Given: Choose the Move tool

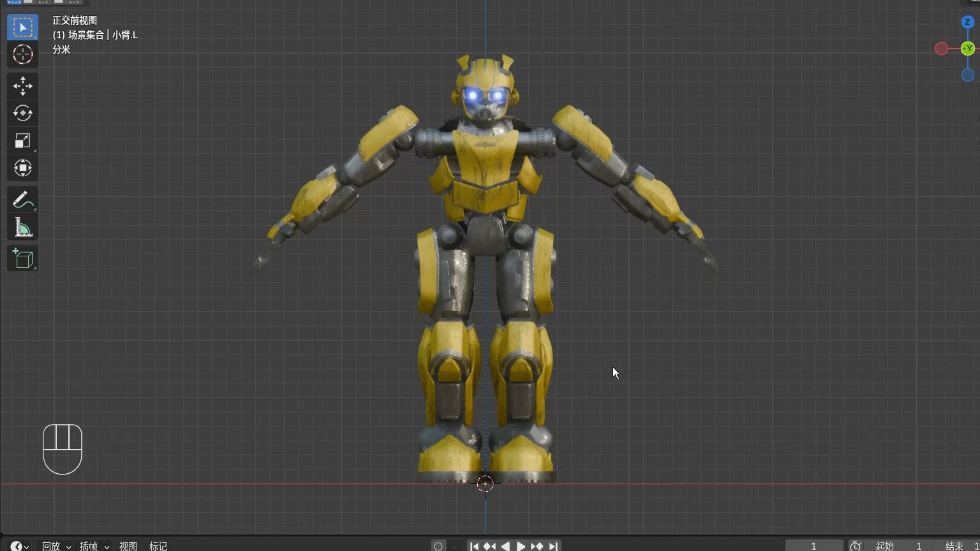Looking at the screenshot, I should (x=22, y=86).
